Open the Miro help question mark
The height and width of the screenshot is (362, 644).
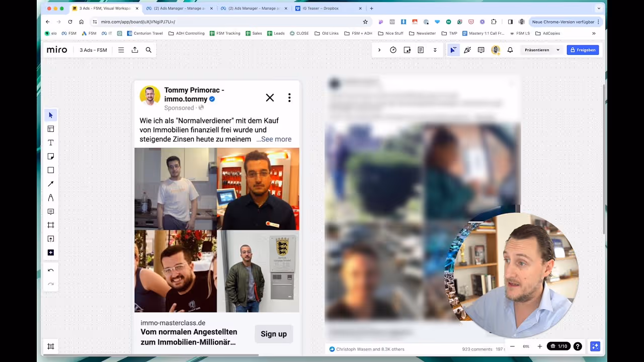[x=578, y=346]
